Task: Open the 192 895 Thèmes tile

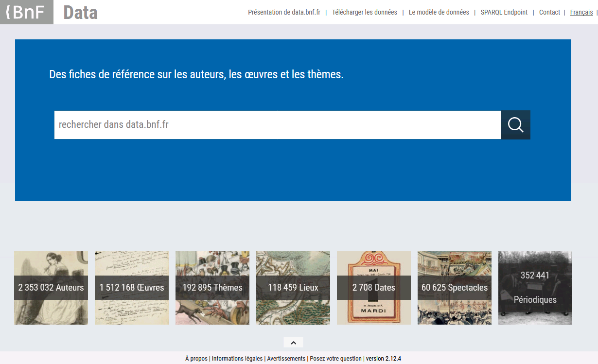Action: coord(212,288)
